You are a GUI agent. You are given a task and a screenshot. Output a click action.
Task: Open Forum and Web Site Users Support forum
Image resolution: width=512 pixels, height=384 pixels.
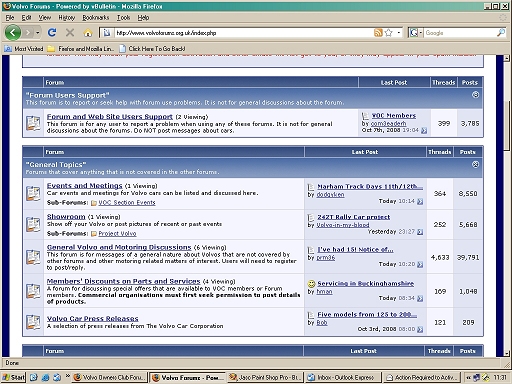click(110, 117)
